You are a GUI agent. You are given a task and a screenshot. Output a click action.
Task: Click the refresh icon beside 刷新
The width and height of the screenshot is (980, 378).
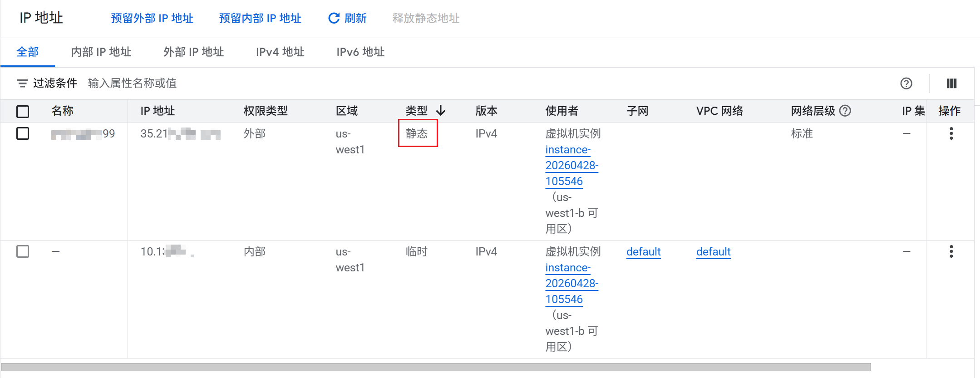(334, 18)
